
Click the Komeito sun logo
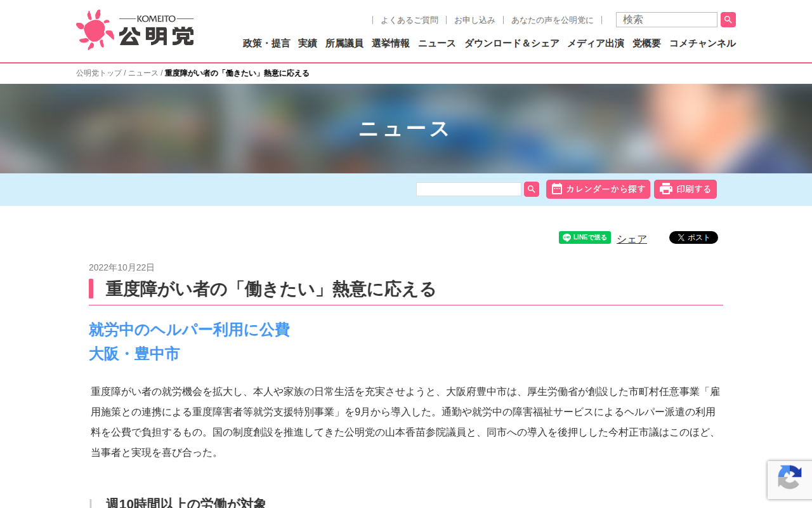[x=95, y=30]
